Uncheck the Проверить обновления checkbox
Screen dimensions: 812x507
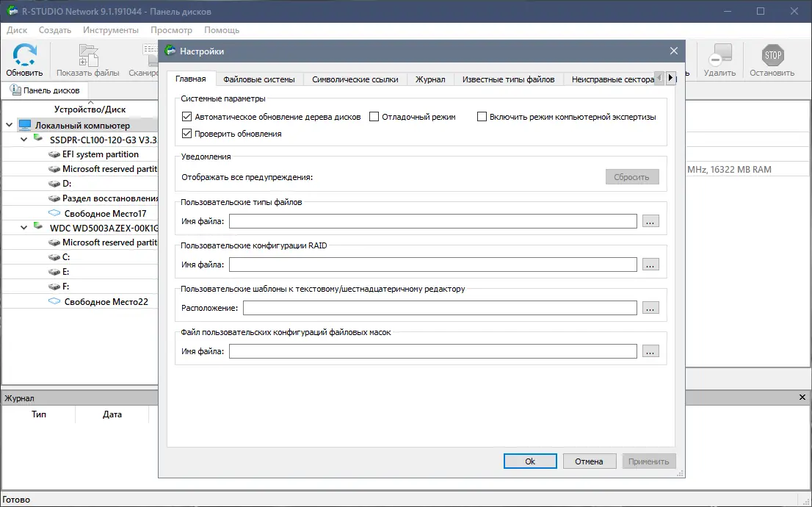tap(187, 134)
